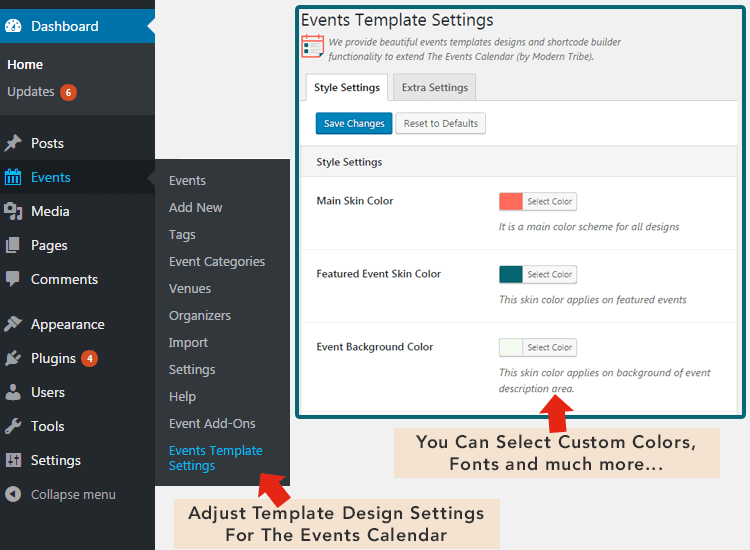Open Tags in Events submenu

tap(182, 235)
